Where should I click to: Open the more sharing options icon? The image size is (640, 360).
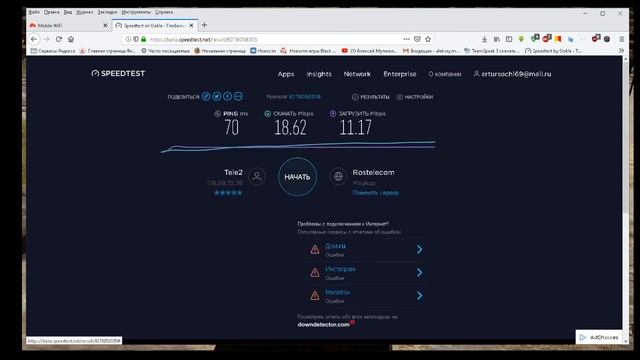tap(238, 96)
